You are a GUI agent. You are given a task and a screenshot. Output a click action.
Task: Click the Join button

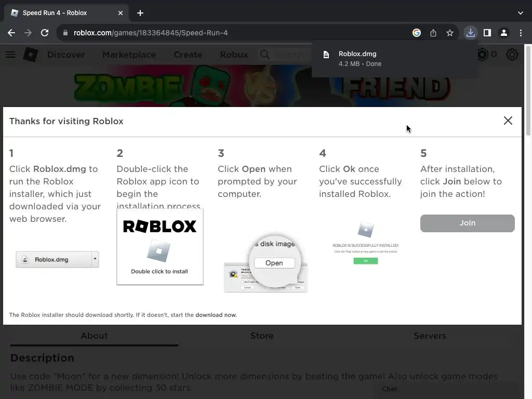tap(467, 223)
